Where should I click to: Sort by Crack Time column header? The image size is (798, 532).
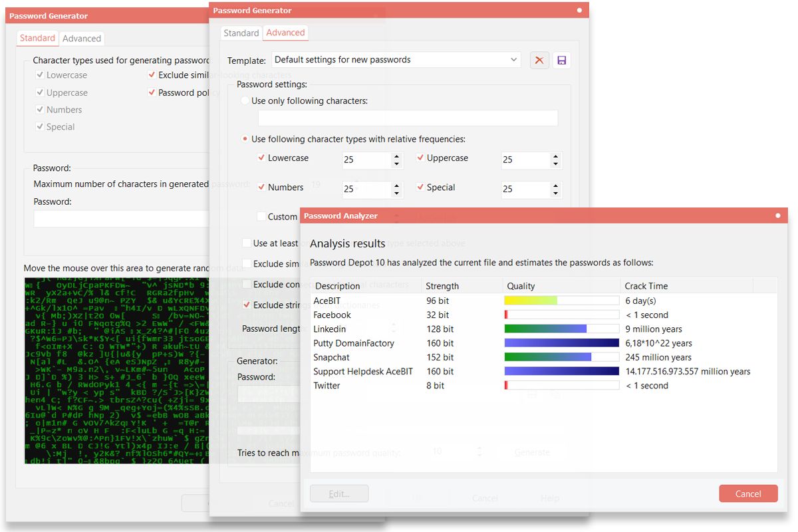(686, 286)
